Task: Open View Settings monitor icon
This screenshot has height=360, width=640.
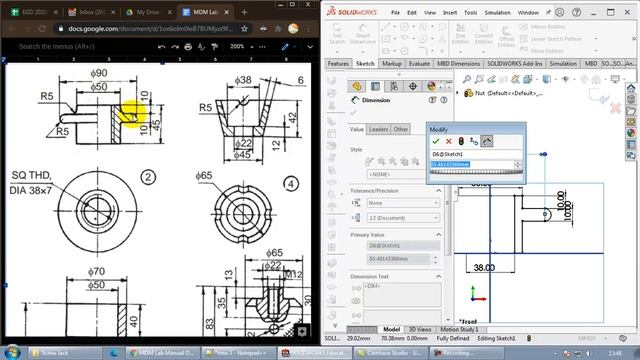Action: coord(615,79)
